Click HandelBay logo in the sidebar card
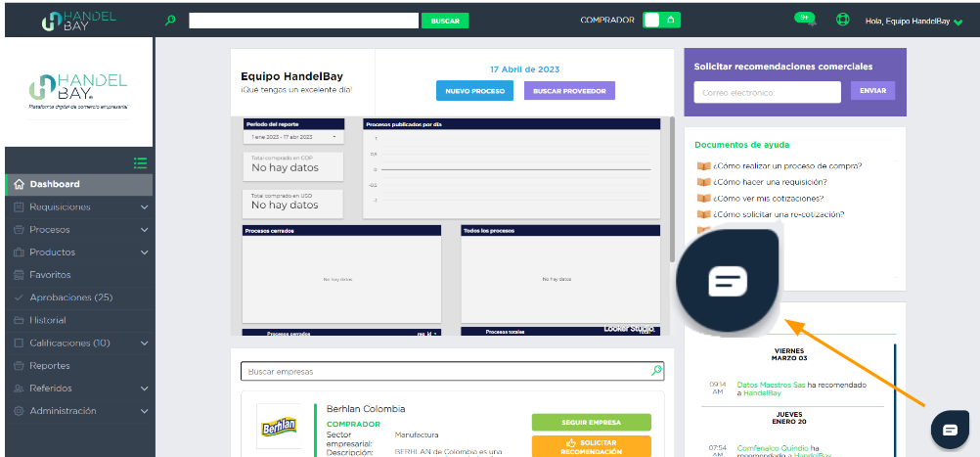This screenshot has width=980, height=457. coord(78,91)
